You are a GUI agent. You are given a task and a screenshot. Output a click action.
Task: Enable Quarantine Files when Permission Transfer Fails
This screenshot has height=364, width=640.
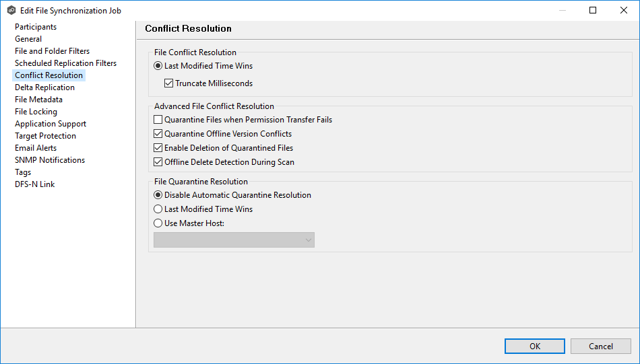click(x=158, y=120)
